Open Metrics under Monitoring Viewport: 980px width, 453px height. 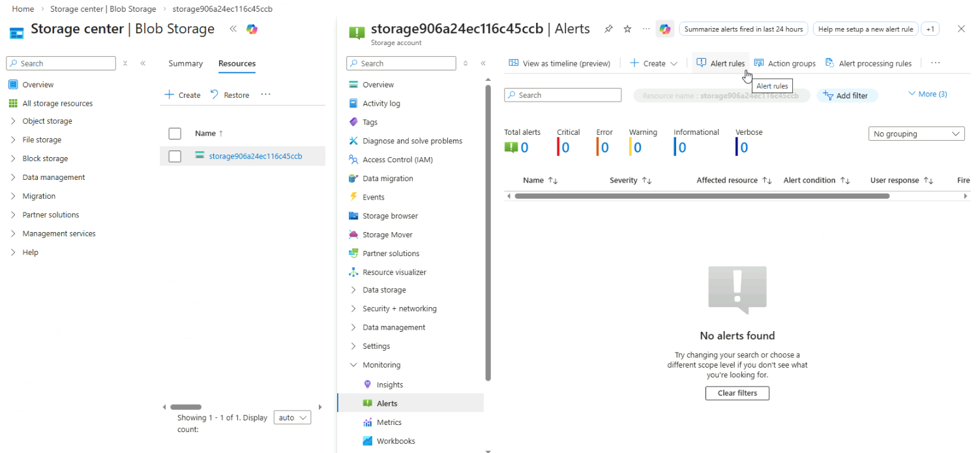point(389,422)
